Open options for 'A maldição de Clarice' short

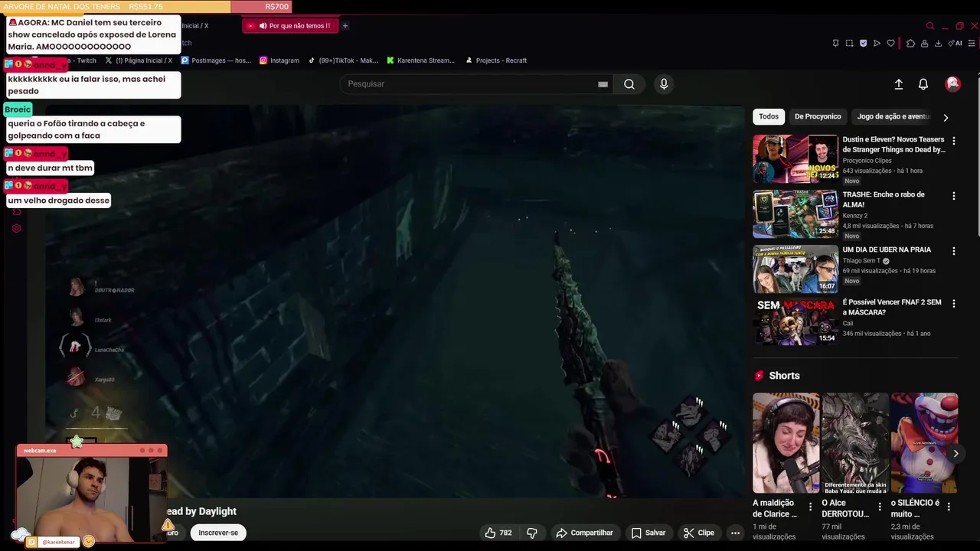point(811,507)
